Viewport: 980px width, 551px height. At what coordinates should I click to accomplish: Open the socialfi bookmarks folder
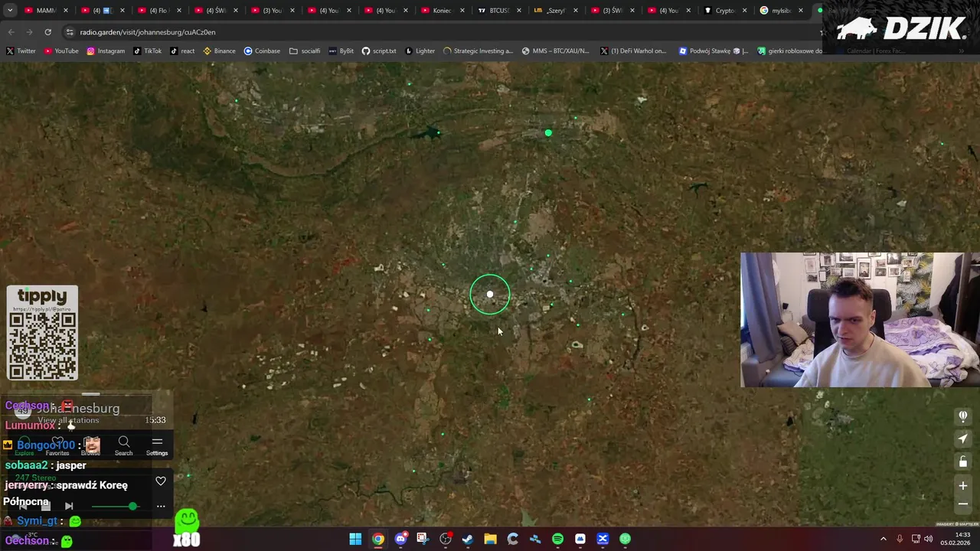[305, 51]
